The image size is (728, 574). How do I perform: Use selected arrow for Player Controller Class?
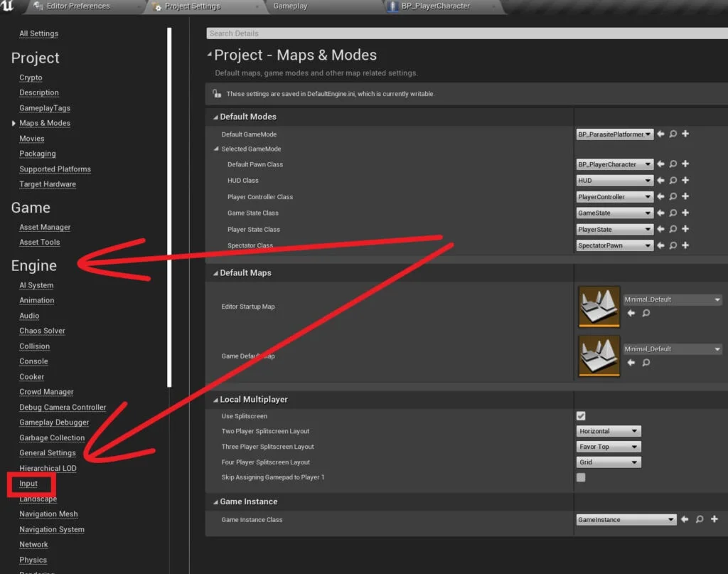(x=660, y=196)
